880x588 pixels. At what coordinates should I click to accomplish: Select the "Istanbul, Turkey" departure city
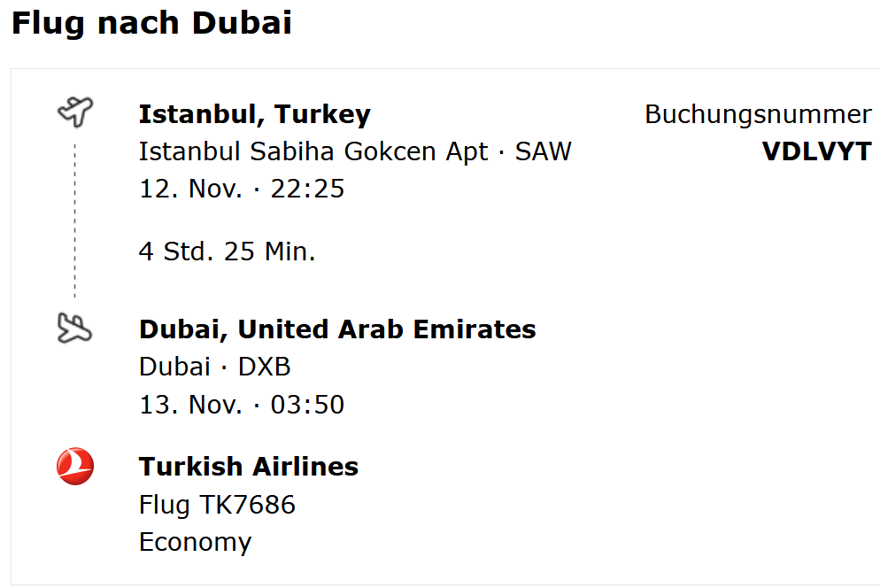(x=254, y=114)
